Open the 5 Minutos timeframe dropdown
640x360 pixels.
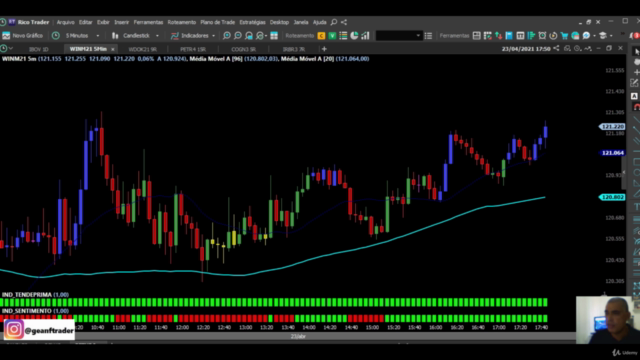click(x=97, y=36)
